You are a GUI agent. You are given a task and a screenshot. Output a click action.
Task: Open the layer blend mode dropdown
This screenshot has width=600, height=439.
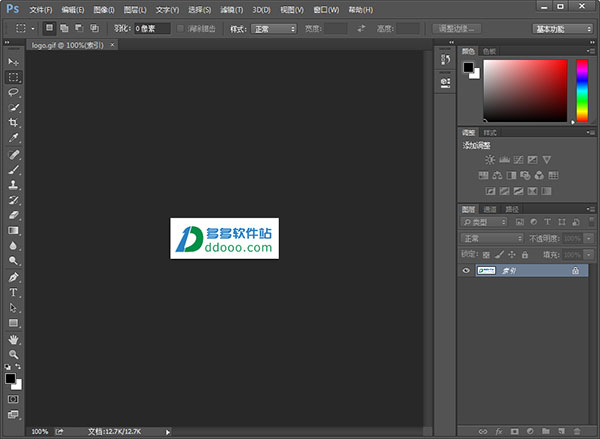click(492, 238)
